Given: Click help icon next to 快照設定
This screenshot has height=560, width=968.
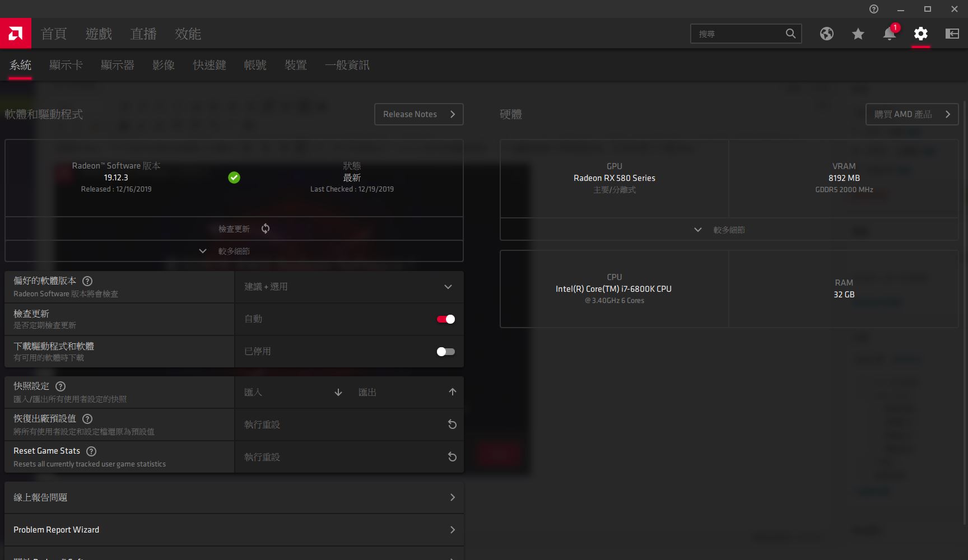Looking at the screenshot, I should click(x=61, y=386).
